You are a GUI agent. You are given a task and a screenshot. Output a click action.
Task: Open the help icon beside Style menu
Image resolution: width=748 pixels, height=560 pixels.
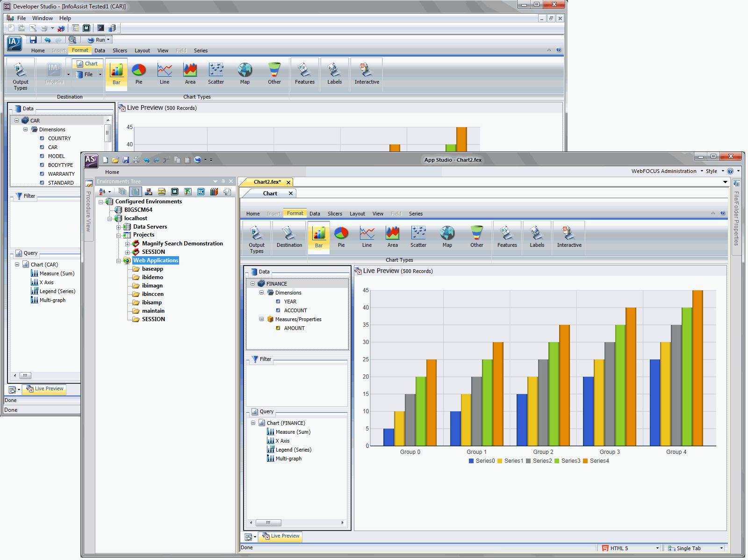730,171
